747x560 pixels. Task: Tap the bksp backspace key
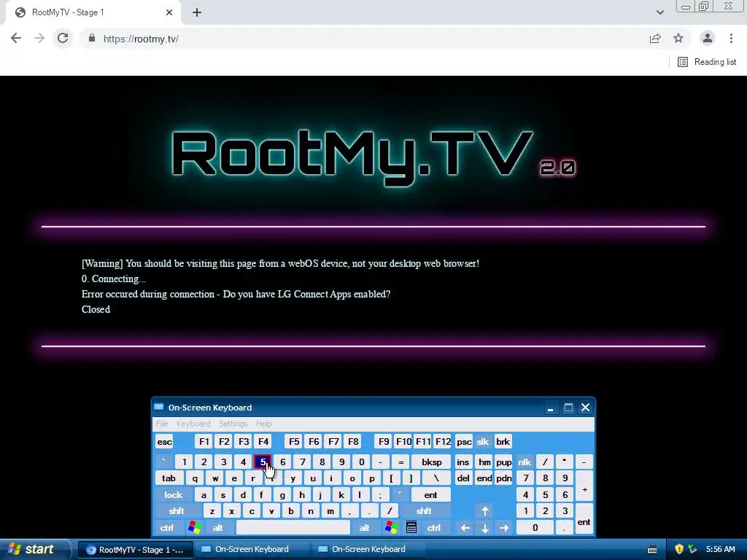[432, 462]
